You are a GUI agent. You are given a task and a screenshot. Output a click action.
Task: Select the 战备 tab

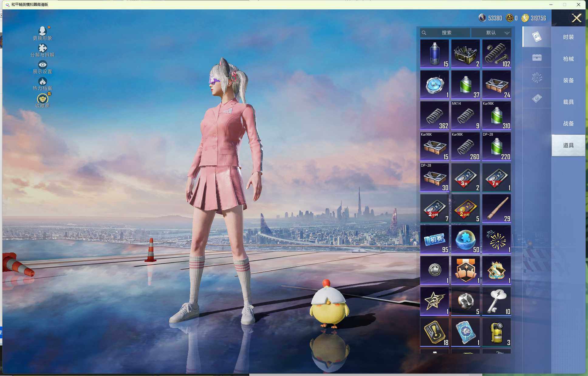(x=568, y=124)
